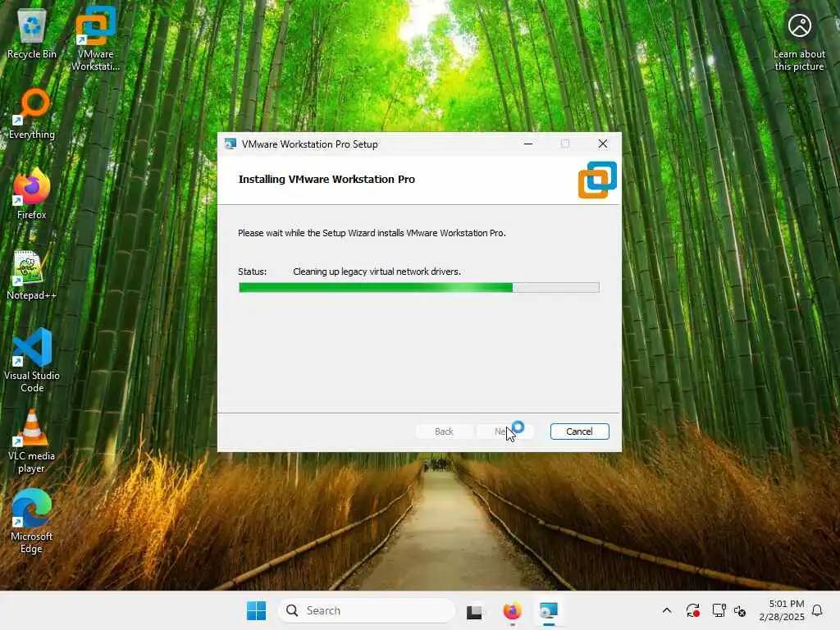Select the Microsoft Edge desktop shortcut
Image resolution: width=840 pixels, height=630 pixels.
click(32, 522)
